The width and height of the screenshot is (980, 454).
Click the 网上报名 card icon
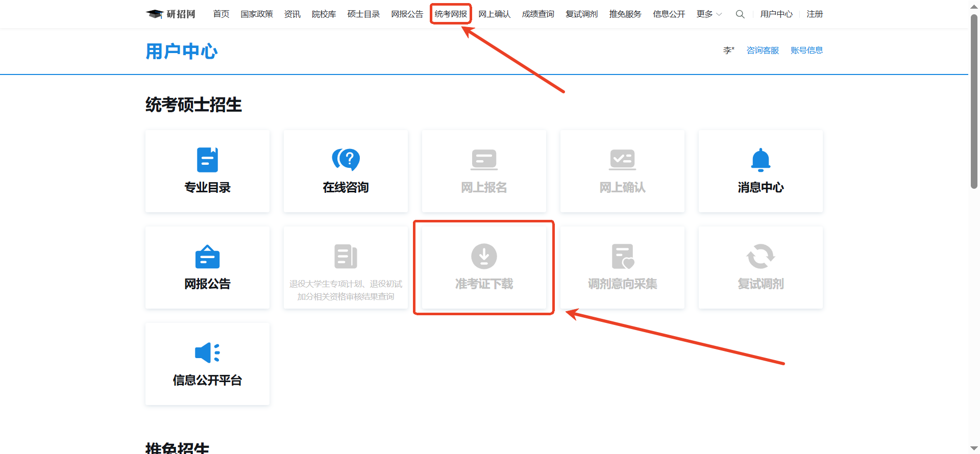pyautogui.click(x=484, y=160)
